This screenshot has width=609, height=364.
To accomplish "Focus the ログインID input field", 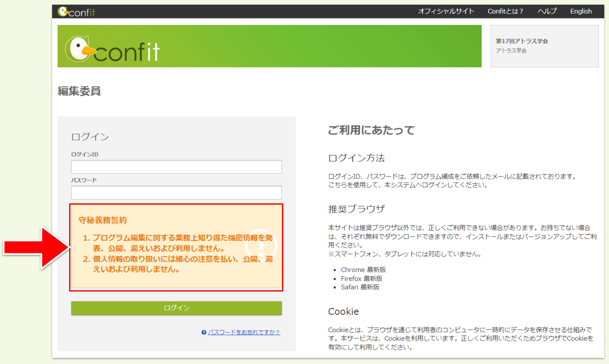I will (x=176, y=167).
